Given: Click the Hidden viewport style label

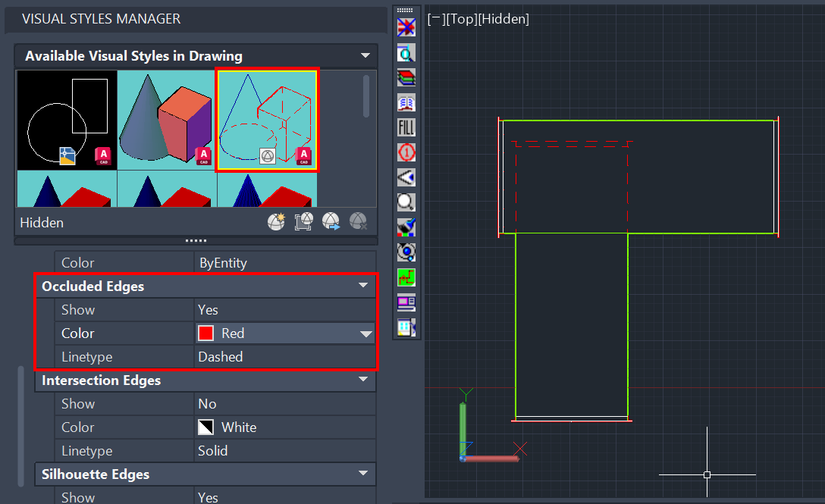Looking at the screenshot, I should (504, 19).
